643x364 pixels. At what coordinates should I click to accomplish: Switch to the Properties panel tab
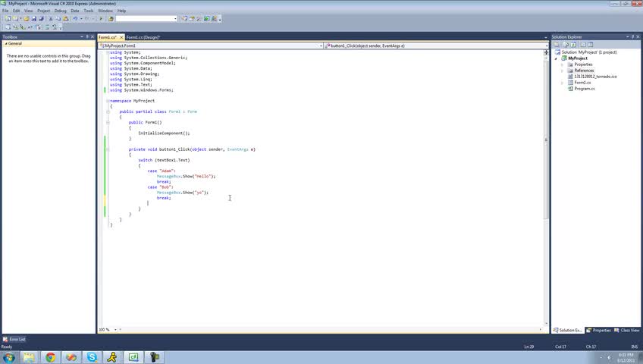click(x=599, y=330)
